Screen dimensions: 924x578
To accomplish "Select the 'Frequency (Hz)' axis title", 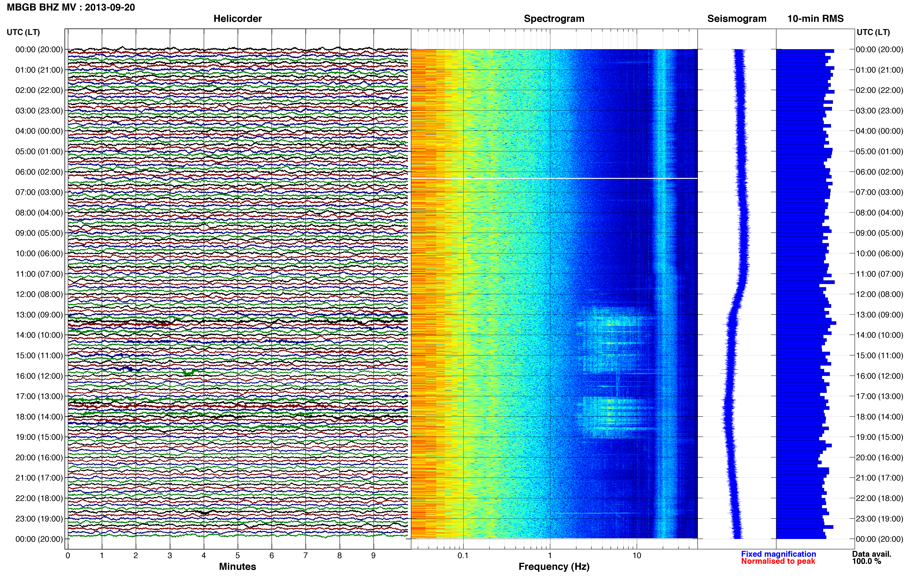I will tap(554, 566).
